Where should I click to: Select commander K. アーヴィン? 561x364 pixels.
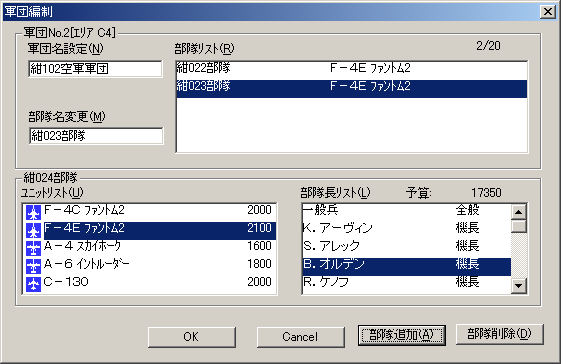407,230
